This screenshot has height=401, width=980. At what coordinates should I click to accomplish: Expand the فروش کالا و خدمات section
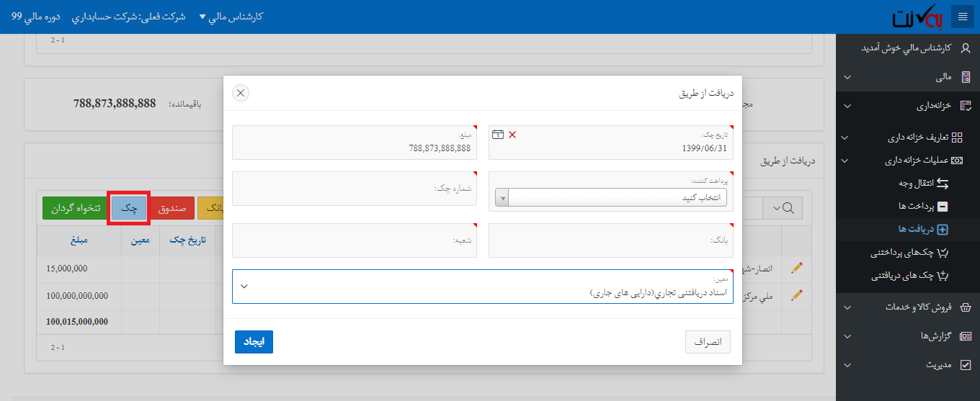[x=847, y=307]
